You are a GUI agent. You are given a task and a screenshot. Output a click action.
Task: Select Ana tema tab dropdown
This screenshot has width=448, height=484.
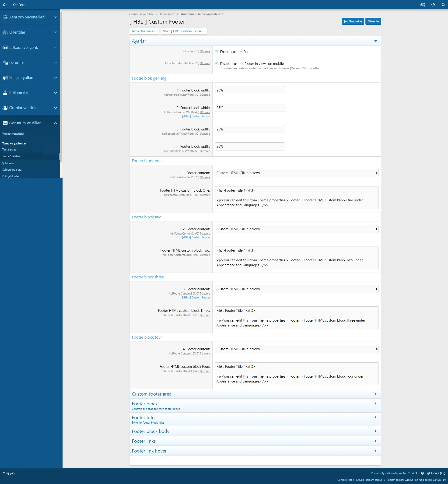[x=143, y=31]
